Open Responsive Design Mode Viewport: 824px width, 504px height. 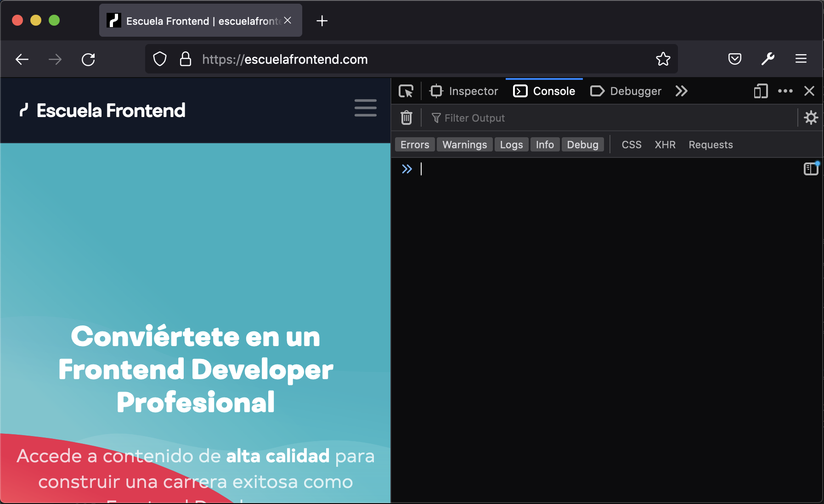coord(761,91)
